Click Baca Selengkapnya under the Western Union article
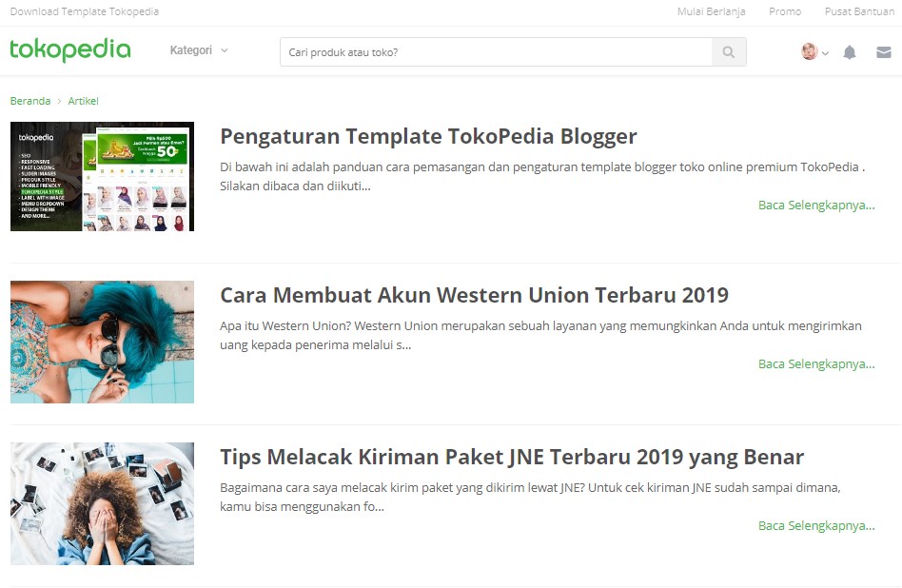902x588 pixels. (817, 363)
